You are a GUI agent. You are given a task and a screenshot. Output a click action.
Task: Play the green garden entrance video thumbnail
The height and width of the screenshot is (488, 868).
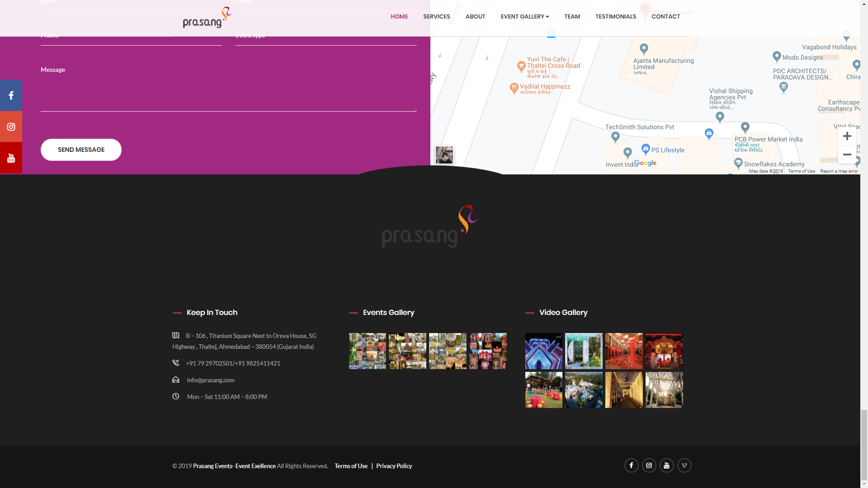pos(584,351)
